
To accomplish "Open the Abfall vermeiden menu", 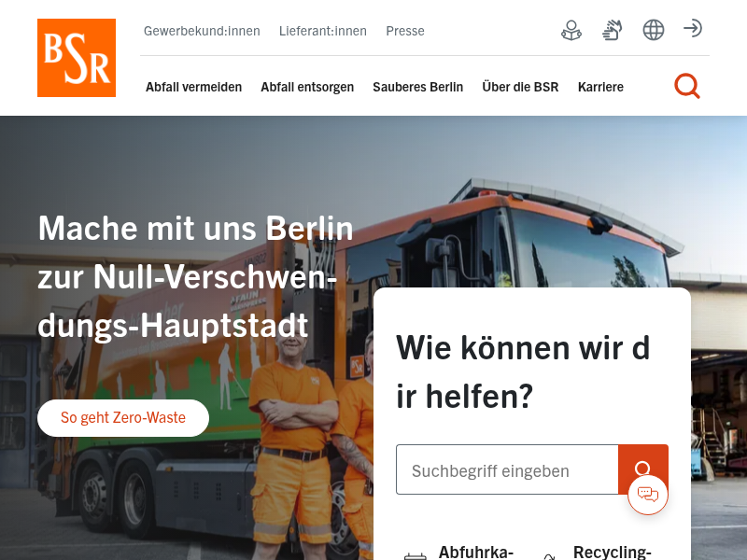I will [194, 87].
